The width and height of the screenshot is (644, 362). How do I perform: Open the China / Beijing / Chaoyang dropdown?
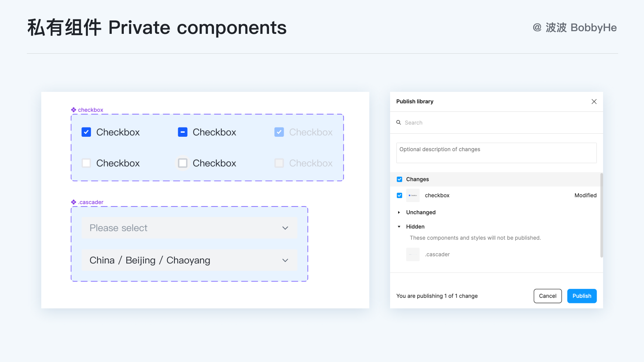190,260
